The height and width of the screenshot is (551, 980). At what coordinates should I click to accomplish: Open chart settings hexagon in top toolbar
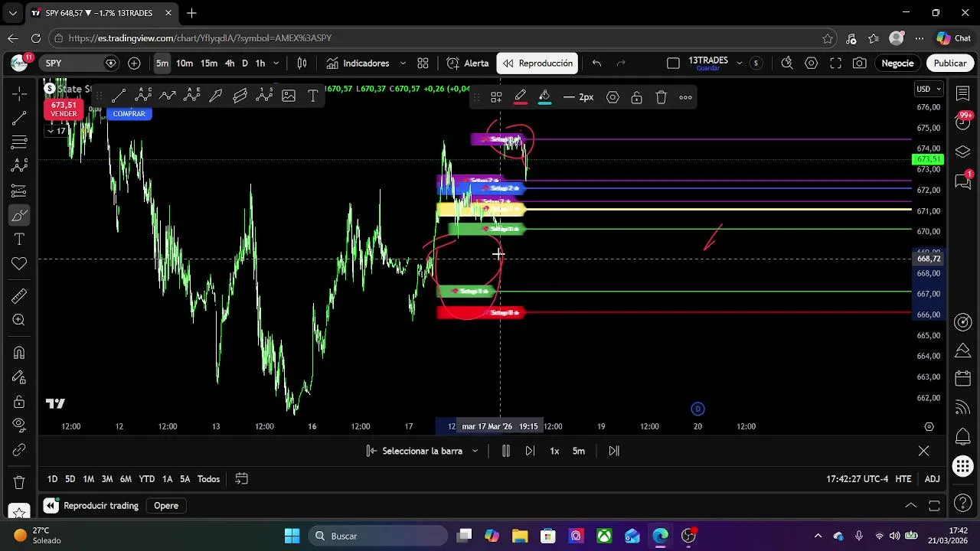(x=812, y=64)
